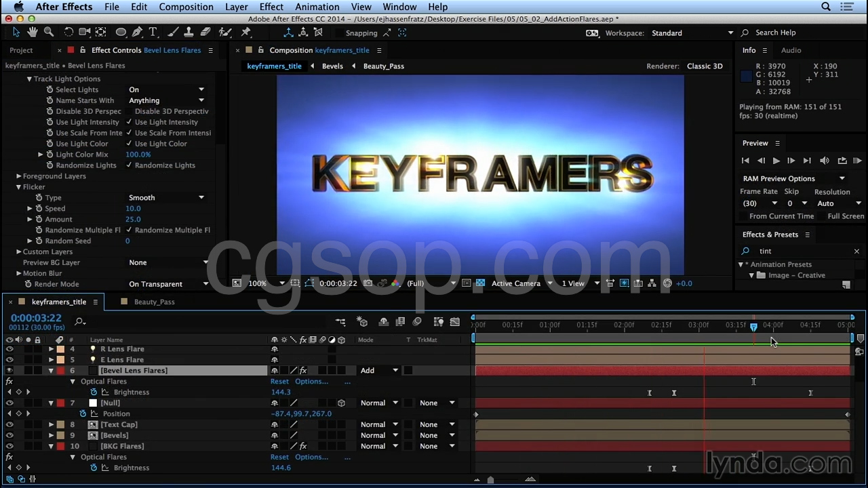Select the Clone Stamp tool
868x488 pixels.
coord(189,33)
